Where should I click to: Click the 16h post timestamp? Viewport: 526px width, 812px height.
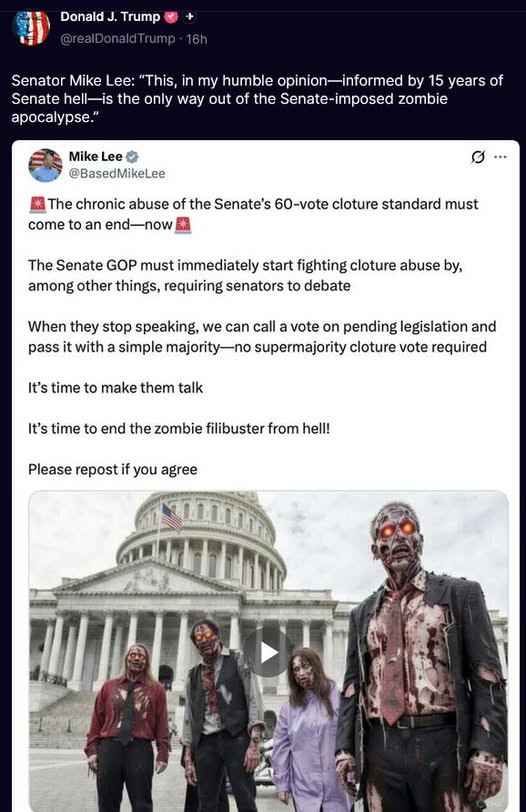click(x=196, y=39)
